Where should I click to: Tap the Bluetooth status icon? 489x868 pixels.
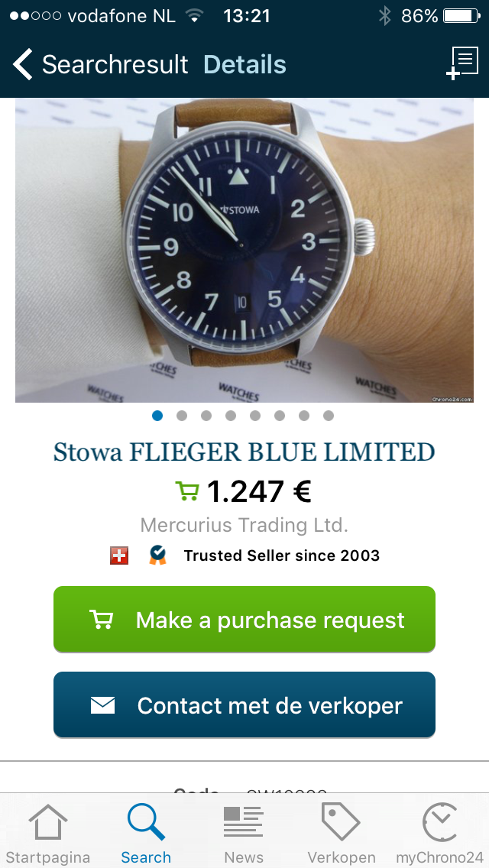(x=385, y=16)
